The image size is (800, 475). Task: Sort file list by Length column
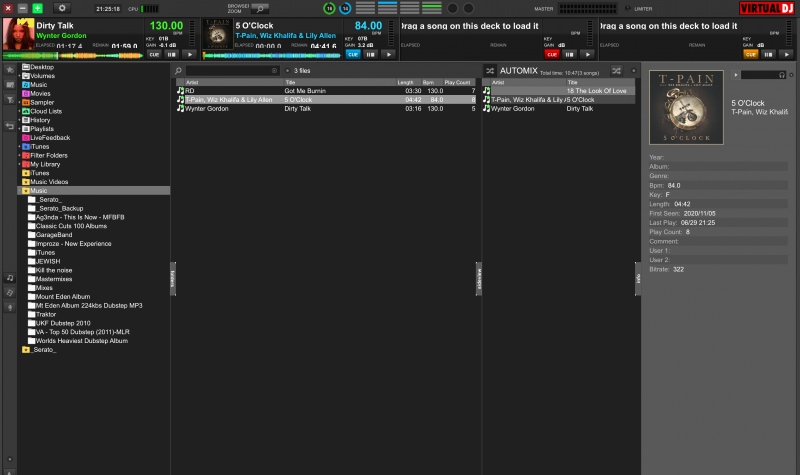[407, 82]
